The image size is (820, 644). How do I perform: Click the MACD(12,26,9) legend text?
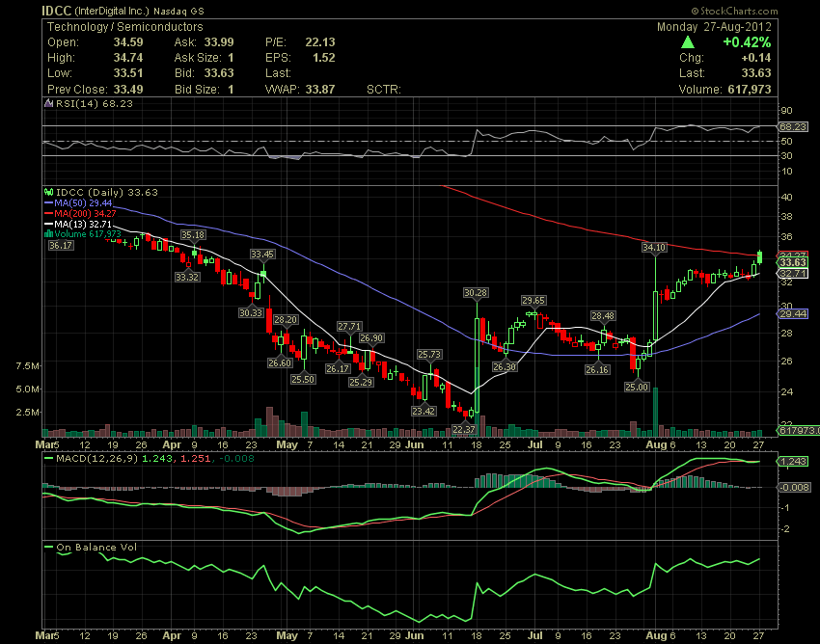tap(97, 459)
